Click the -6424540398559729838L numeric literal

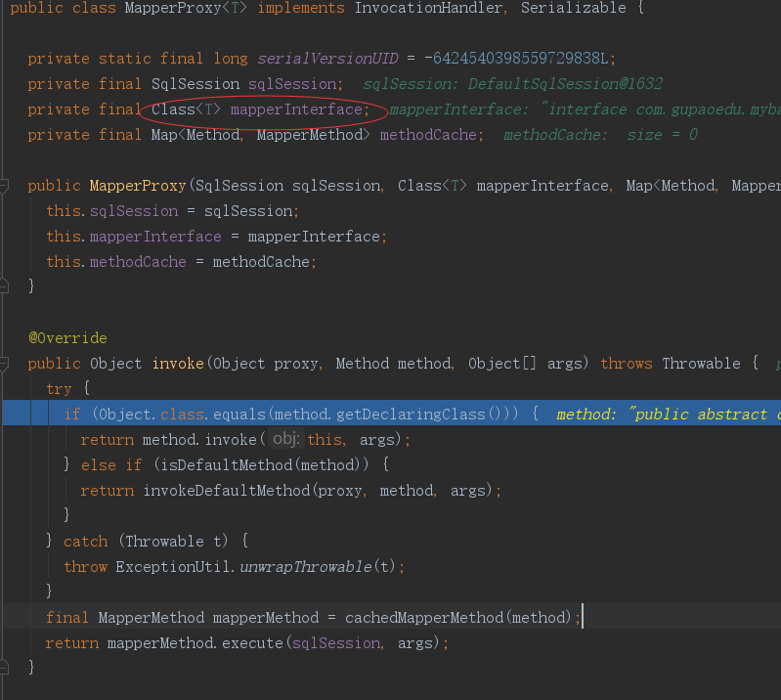pos(516,59)
